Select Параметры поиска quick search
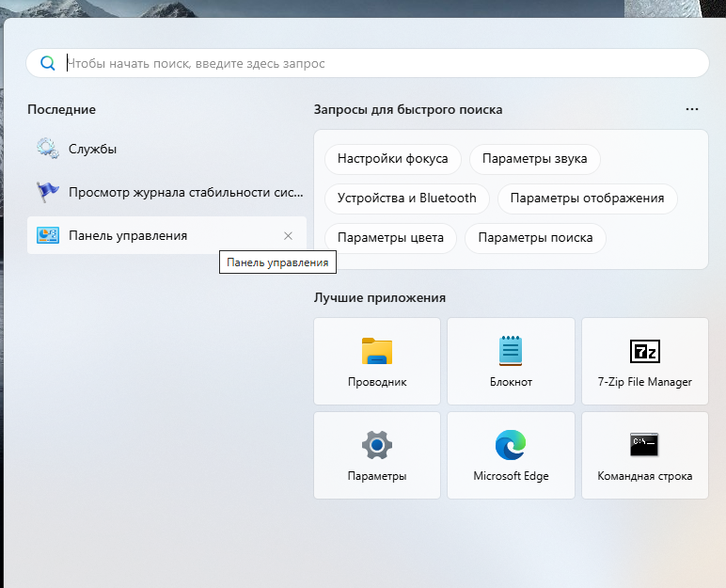Screen dimensions: 726x588 (x=535, y=238)
